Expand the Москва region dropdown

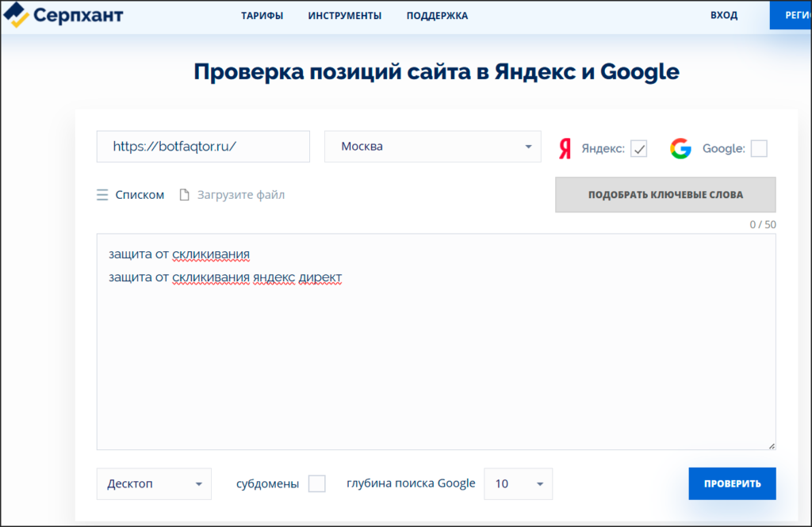432,147
